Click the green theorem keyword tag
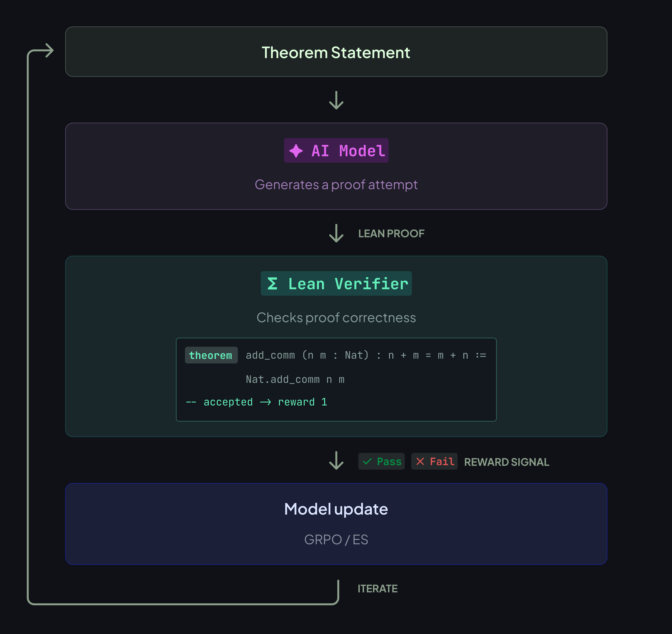Viewport: 672px width, 634px height. pyautogui.click(x=211, y=355)
